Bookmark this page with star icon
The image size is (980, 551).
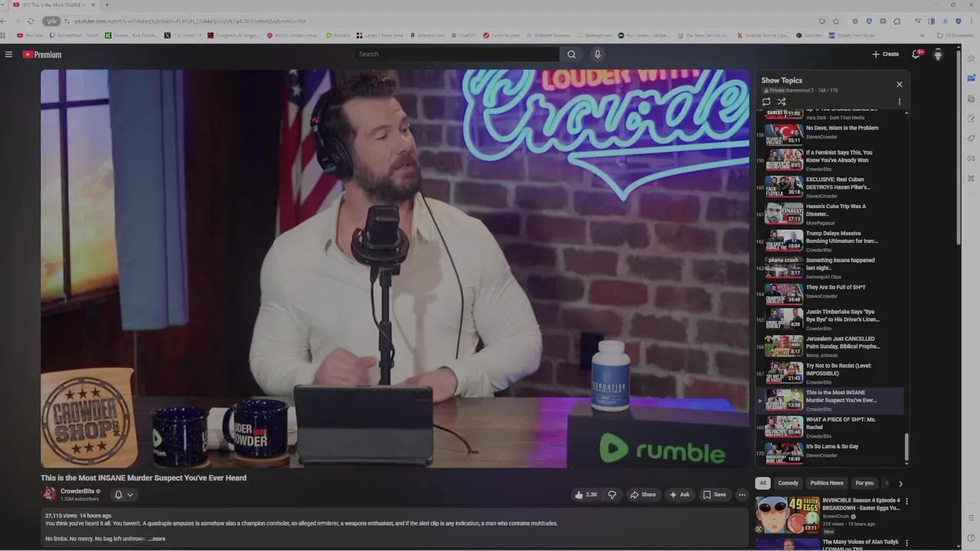[836, 21]
